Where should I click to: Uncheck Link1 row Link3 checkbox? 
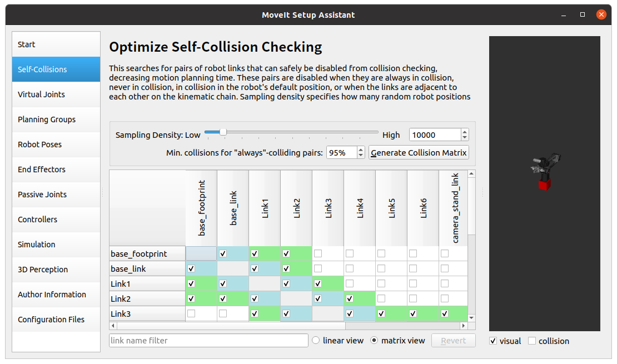click(x=318, y=283)
